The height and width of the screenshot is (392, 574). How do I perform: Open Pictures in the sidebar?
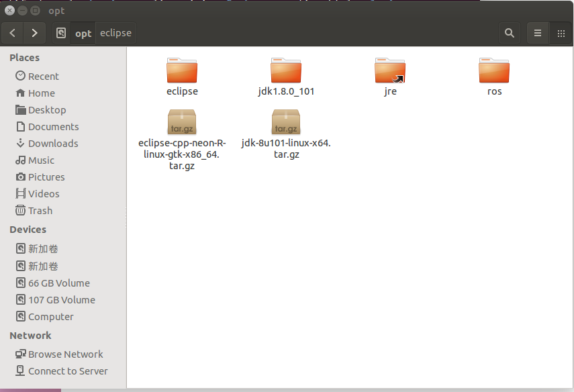(x=63, y=177)
